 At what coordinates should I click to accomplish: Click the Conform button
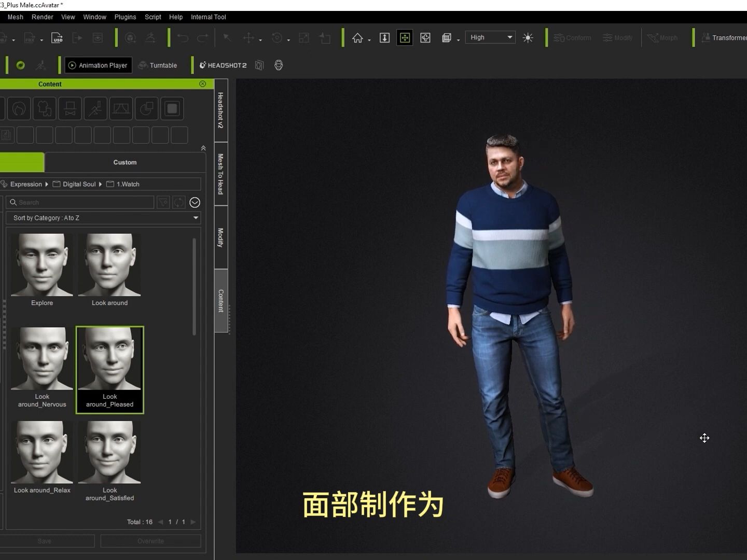pyautogui.click(x=573, y=38)
